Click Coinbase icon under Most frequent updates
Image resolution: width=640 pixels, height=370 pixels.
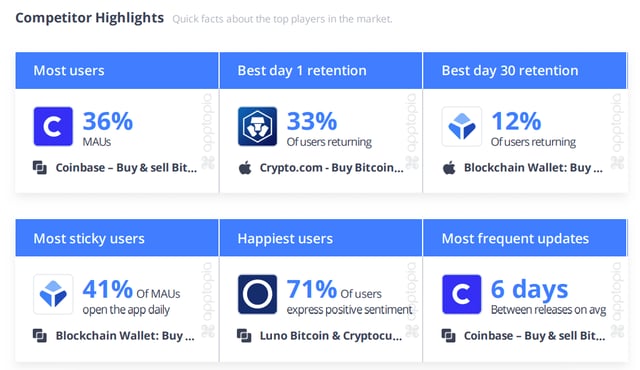coord(462,294)
